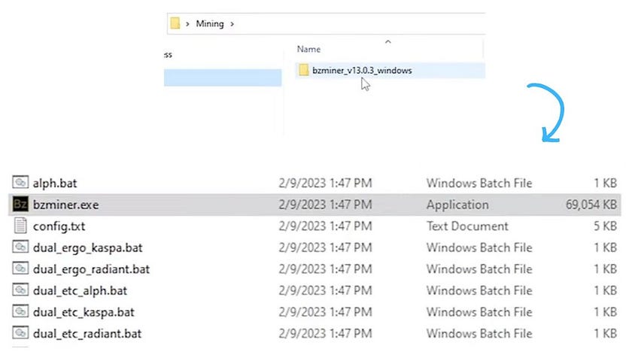Click the date of dual_etc_radiant.bat row
The width and height of the screenshot is (632, 364).
[x=325, y=334]
